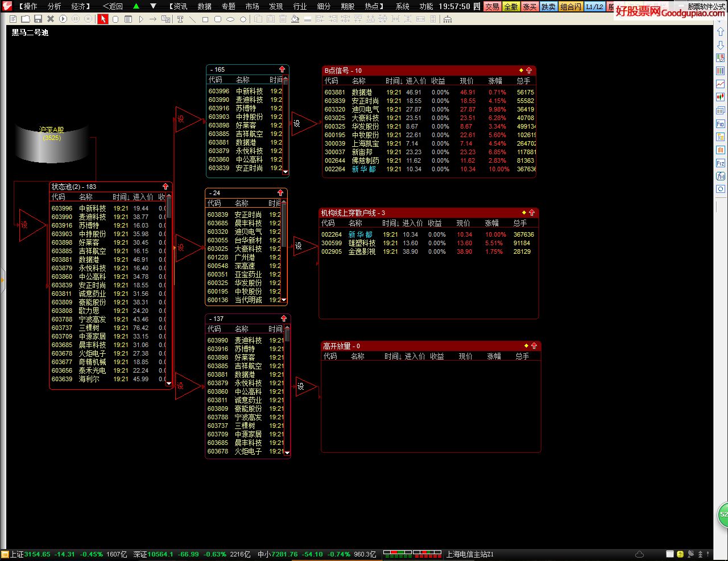Open the 功能 menu
728x561 pixels.
coord(426,6)
